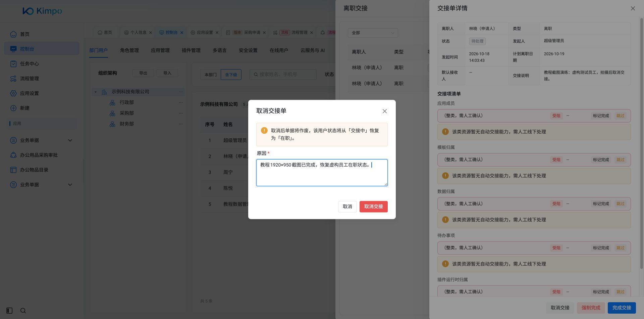Switch to 应用管理 tab
The image size is (644, 319).
click(160, 50)
